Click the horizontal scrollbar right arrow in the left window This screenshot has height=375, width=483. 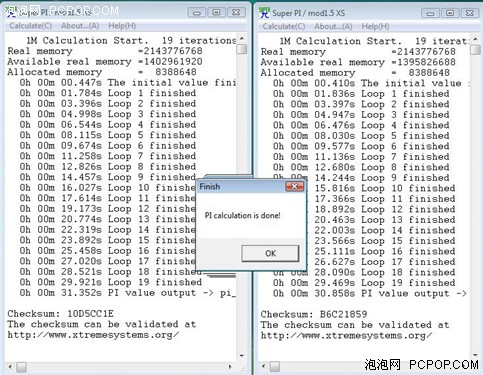click(230, 367)
